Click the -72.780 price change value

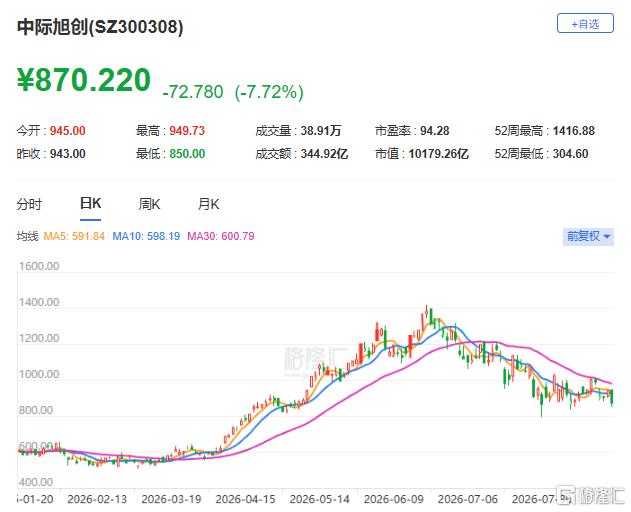(x=193, y=92)
